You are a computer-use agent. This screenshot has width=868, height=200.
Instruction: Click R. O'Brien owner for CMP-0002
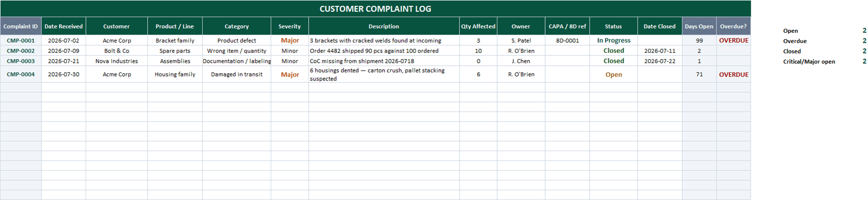tap(521, 51)
